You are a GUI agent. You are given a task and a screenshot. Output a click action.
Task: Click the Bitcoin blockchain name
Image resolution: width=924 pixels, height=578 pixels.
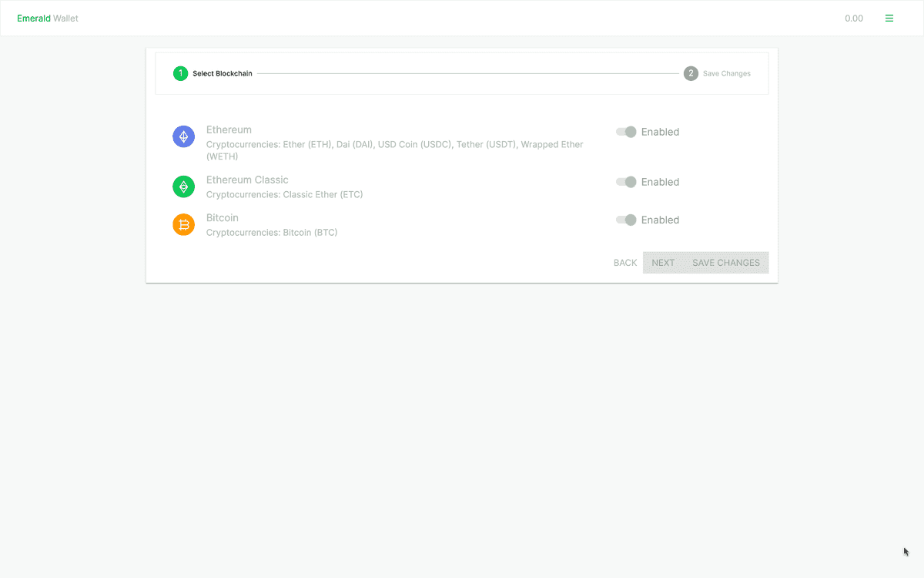coord(223,217)
